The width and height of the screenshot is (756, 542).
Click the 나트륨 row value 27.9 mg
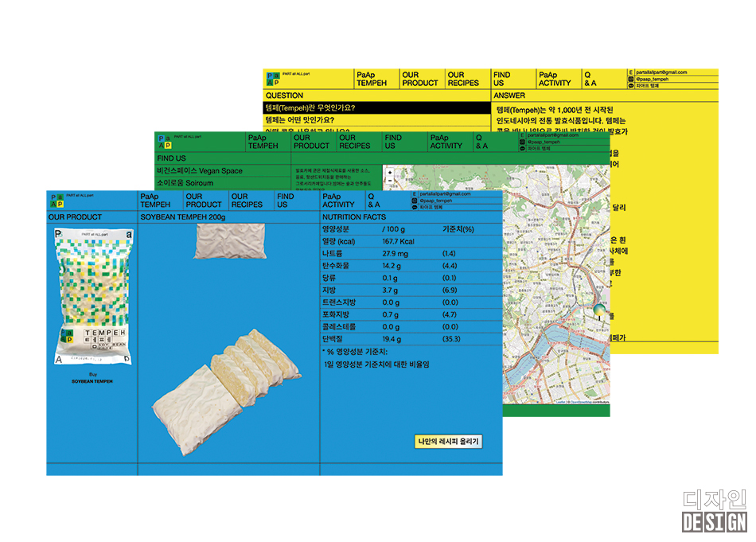coord(395,254)
